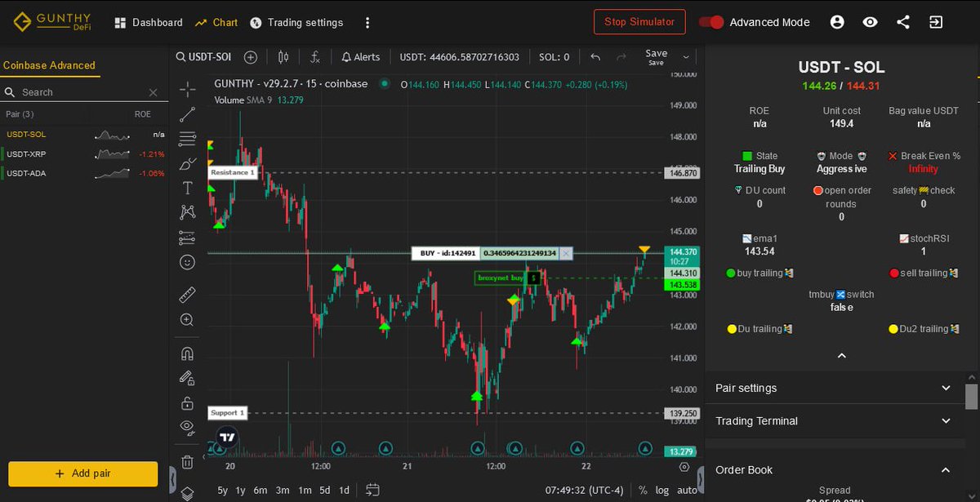This screenshot has width=980, height=502.
Task: Open the emoji icons tool
Action: (x=187, y=262)
